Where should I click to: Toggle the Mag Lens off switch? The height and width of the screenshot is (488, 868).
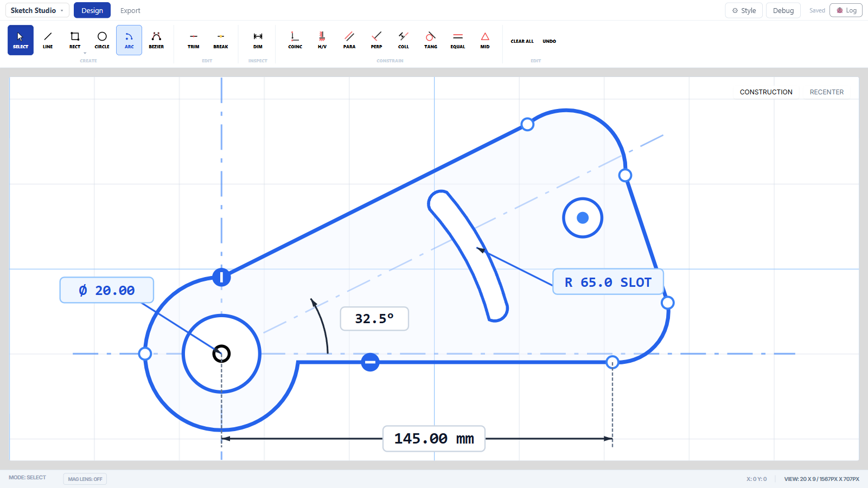[85, 479]
